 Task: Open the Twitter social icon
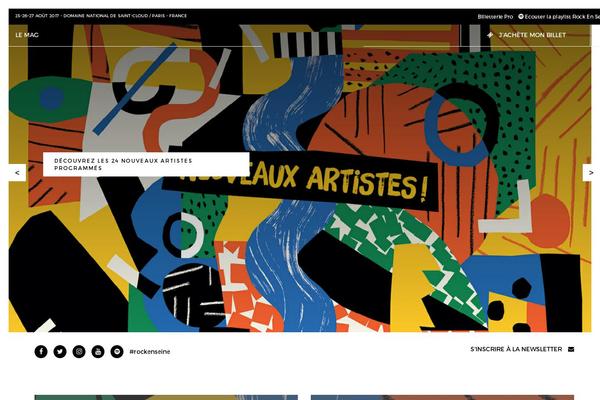pyautogui.click(x=60, y=351)
